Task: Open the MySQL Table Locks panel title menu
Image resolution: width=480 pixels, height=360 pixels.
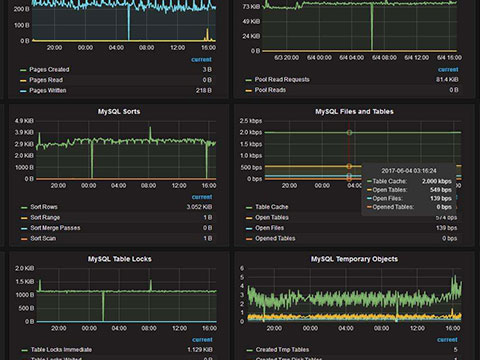Action: pyautogui.click(x=120, y=259)
